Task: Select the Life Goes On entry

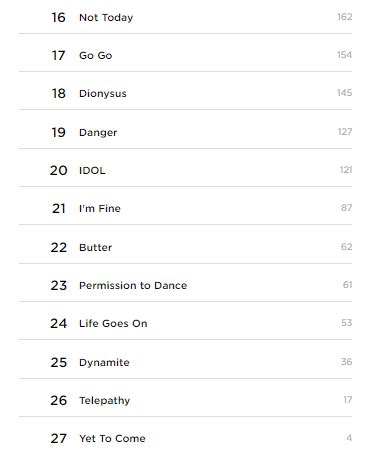Action: click(x=113, y=324)
